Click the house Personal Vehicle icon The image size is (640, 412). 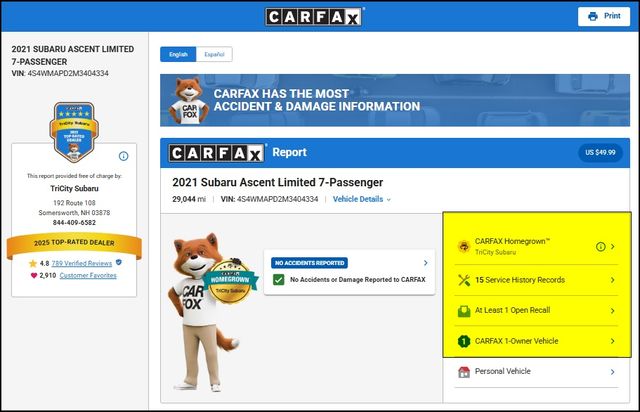tap(464, 372)
